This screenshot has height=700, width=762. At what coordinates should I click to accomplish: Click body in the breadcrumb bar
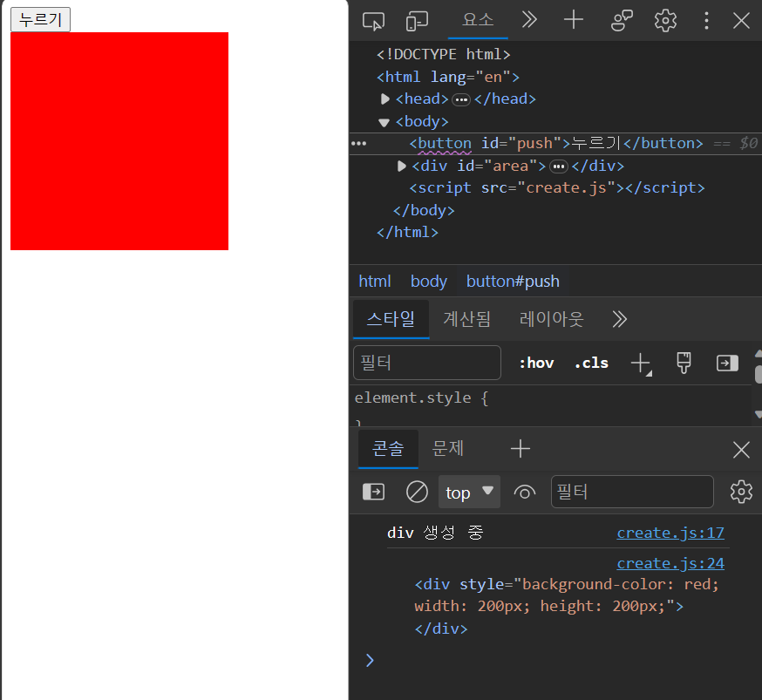click(x=429, y=282)
